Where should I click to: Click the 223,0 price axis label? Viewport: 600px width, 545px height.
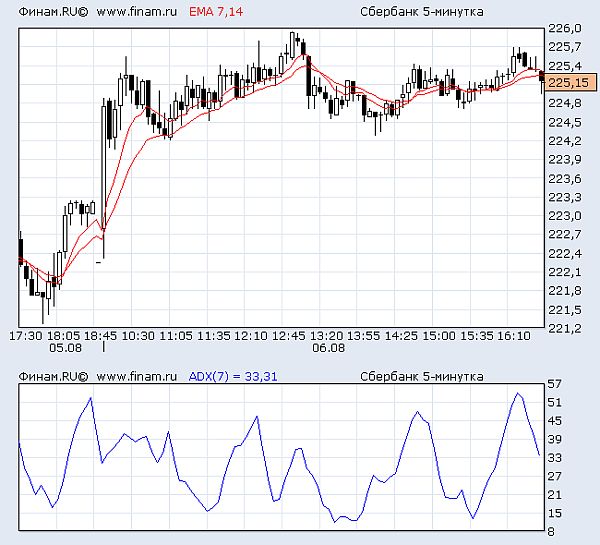tap(565, 216)
